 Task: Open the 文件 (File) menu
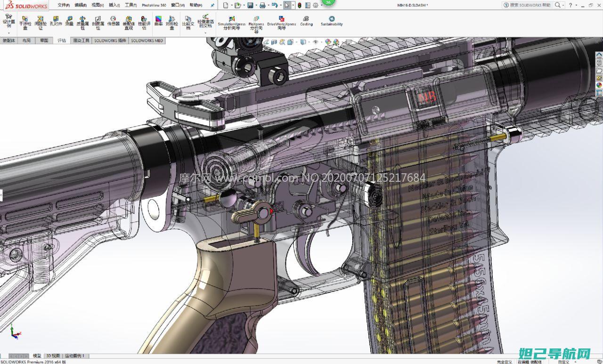point(64,5)
